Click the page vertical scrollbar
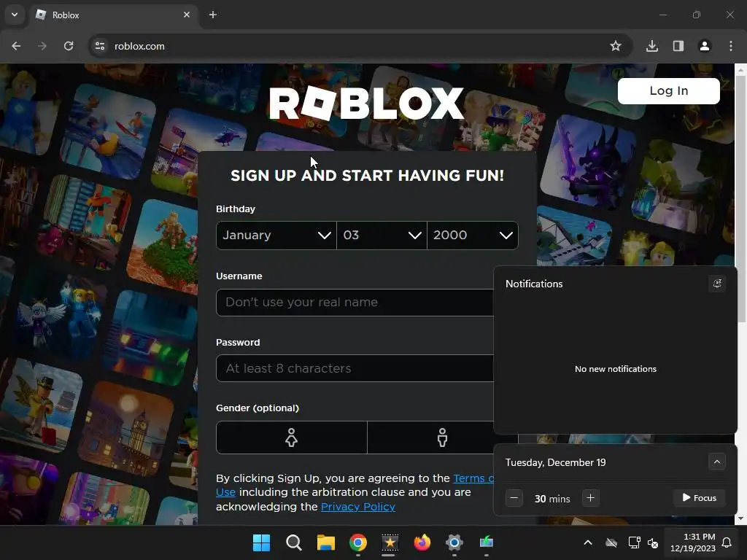Viewport: 747px width, 560px height. (x=741, y=200)
